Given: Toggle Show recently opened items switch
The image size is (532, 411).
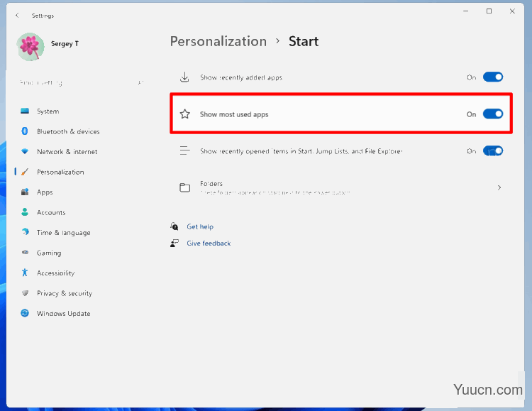Looking at the screenshot, I should [x=493, y=150].
